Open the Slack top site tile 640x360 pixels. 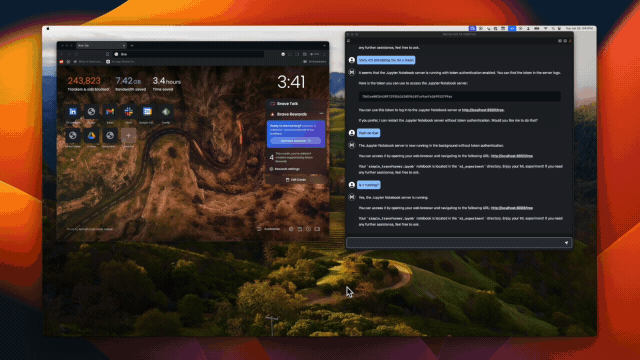click(x=129, y=111)
